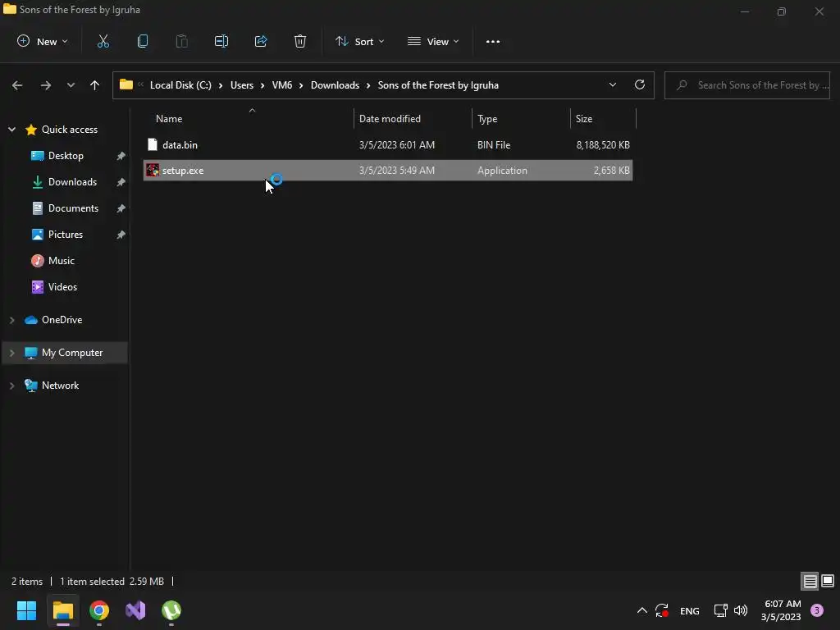Expand the OneDrive tree node

click(x=11, y=320)
